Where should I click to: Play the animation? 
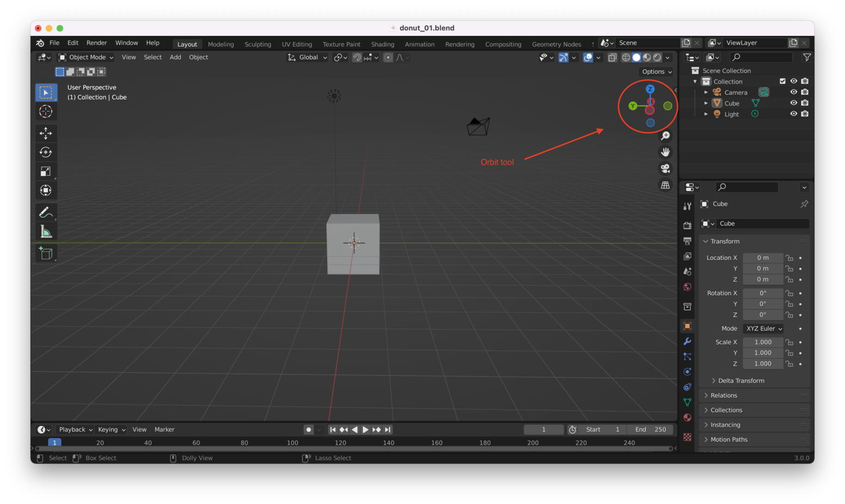coord(365,429)
